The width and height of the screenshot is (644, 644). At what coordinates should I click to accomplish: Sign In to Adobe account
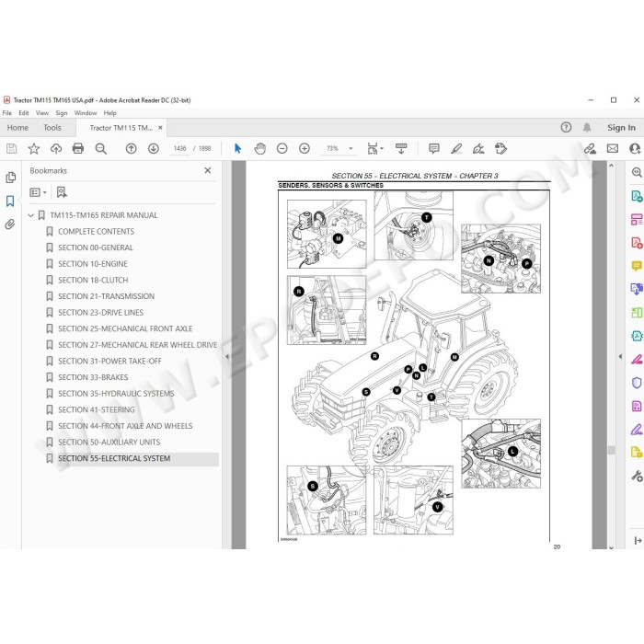621,128
